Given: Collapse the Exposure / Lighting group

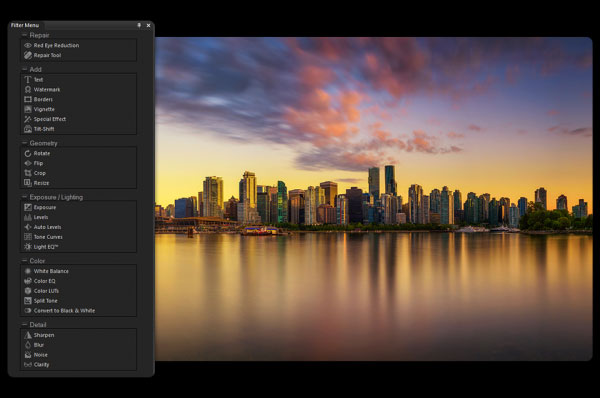Looking at the screenshot, I should (x=24, y=197).
